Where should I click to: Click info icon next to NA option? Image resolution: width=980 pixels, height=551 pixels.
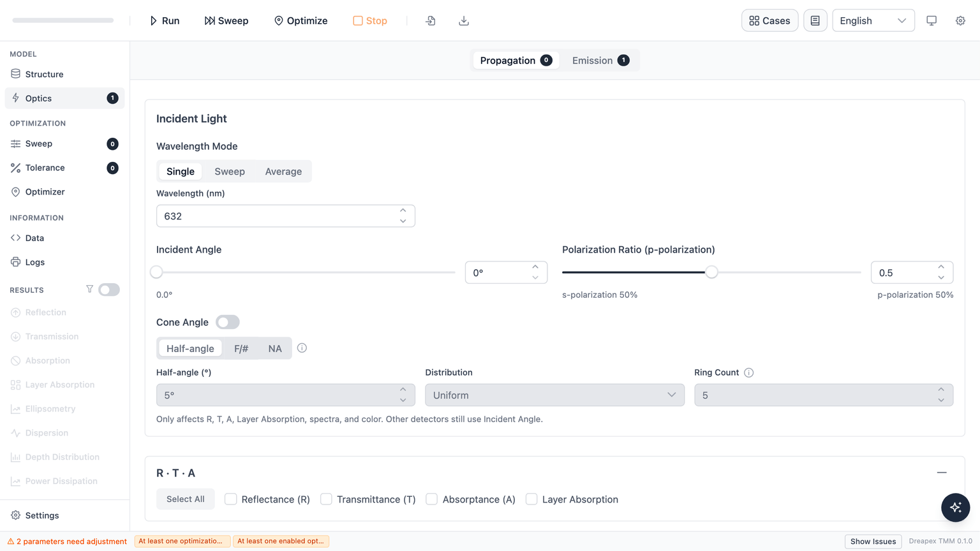coord(302,348)
